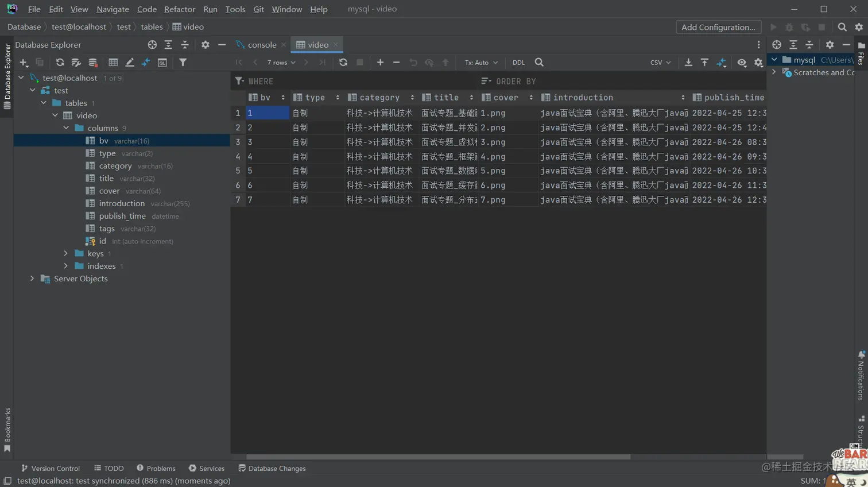Image resolution: width=868 pixels, height=487 pixels.
Task: Toggle the Services tool window
Action: tap(207, 469)
